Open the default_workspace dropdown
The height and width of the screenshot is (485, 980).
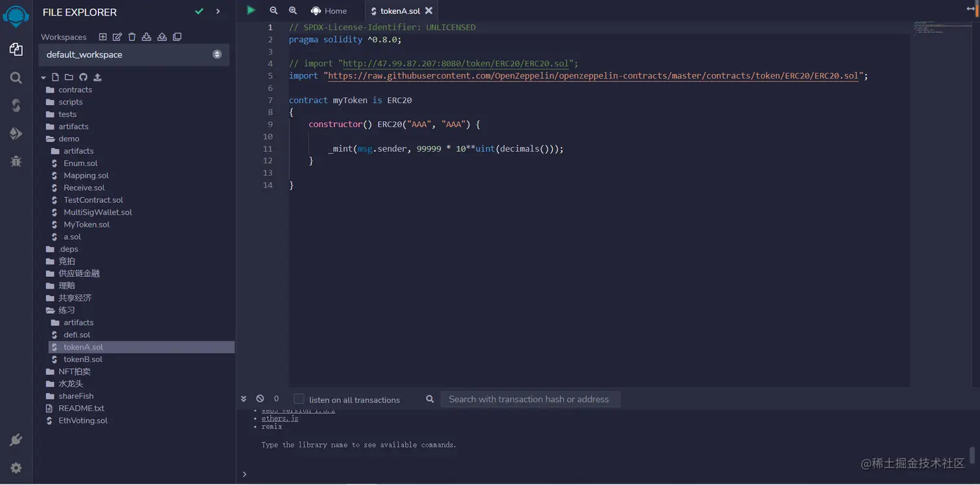click(x=134, y=54)
